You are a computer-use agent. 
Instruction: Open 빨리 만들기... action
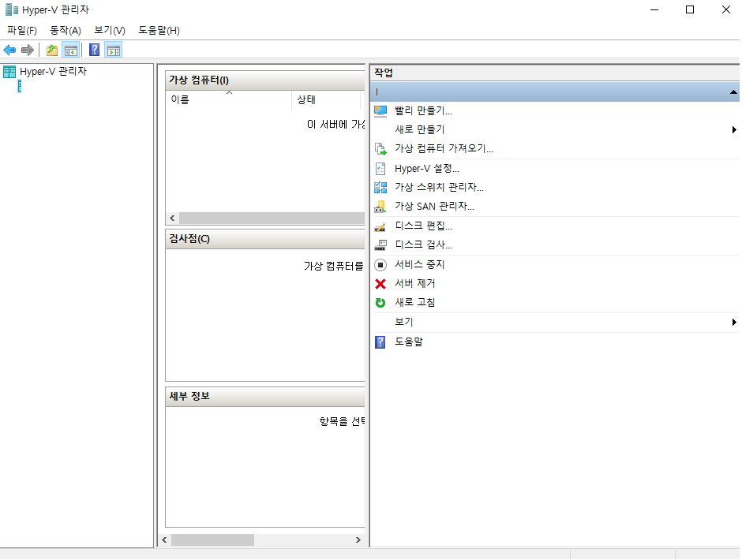pos(424,111)
